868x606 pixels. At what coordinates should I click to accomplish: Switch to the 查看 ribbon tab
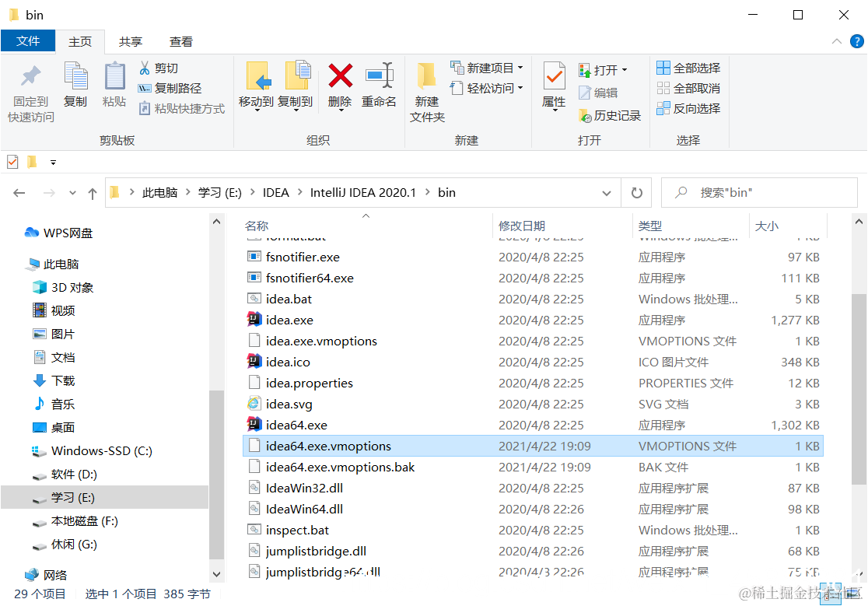(x=180, y=41)
